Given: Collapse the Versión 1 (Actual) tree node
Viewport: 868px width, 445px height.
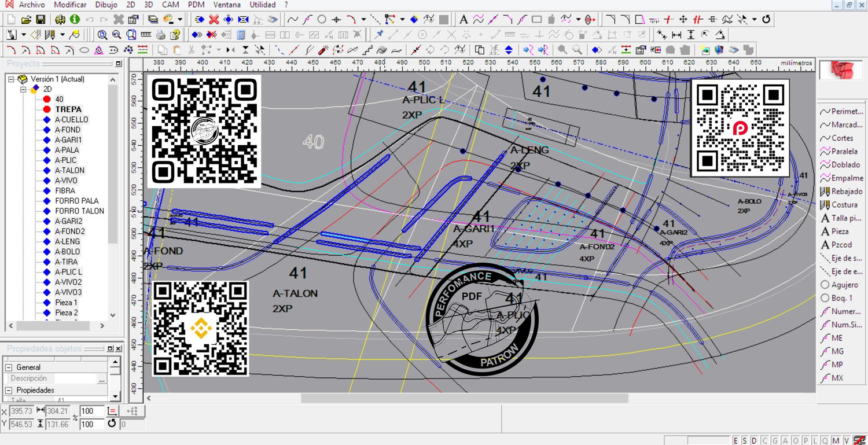Looking at the screenshot, I should point(11,79).
